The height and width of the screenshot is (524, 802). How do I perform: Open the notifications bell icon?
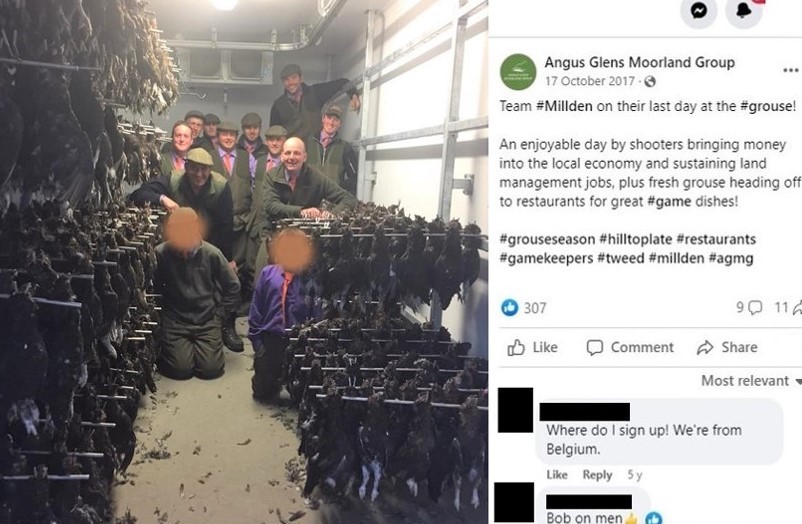[x=744, y=10]
